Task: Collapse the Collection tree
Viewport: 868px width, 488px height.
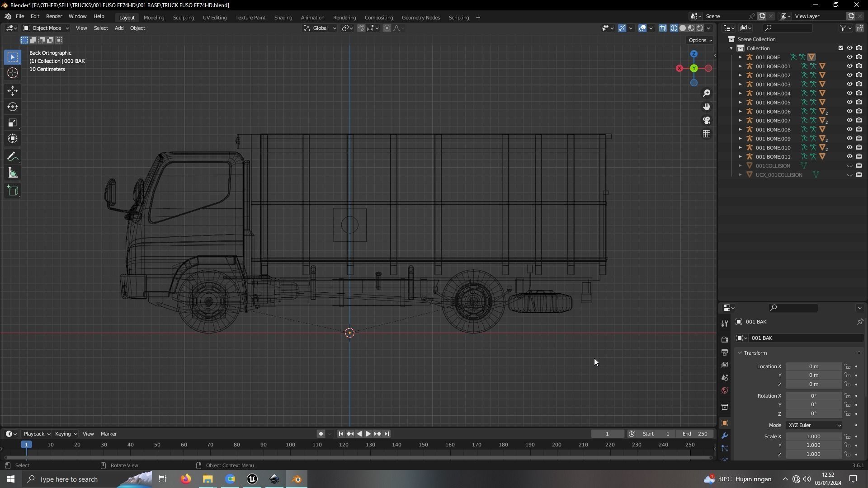Action: tap(731, 48)
